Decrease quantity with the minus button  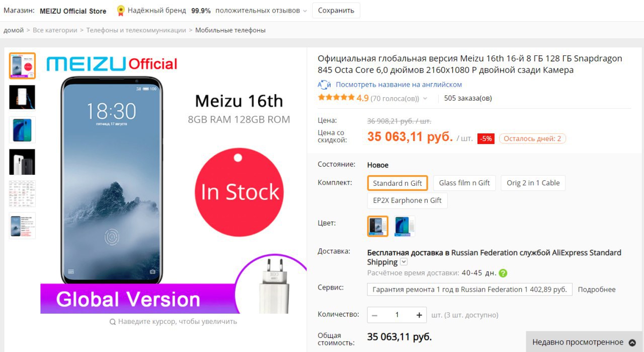coord(374,315)
